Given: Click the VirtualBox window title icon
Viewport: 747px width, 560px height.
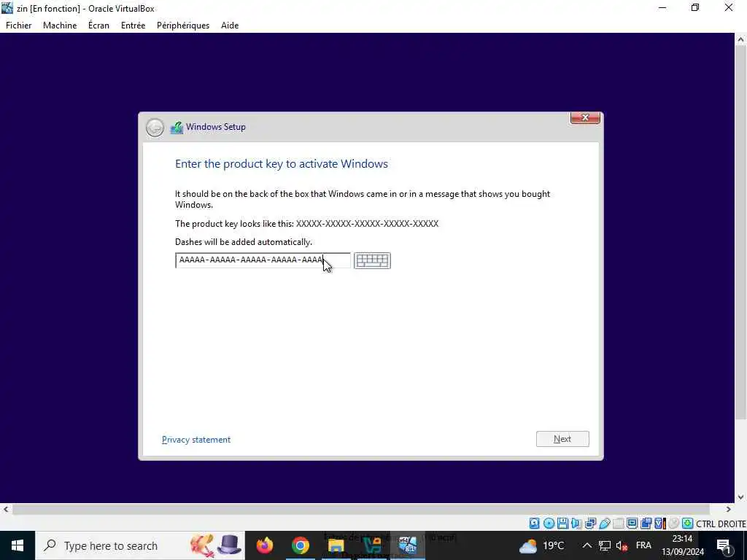Looking at the screenshot, I should pyautogui.click(x=7, y=8).
